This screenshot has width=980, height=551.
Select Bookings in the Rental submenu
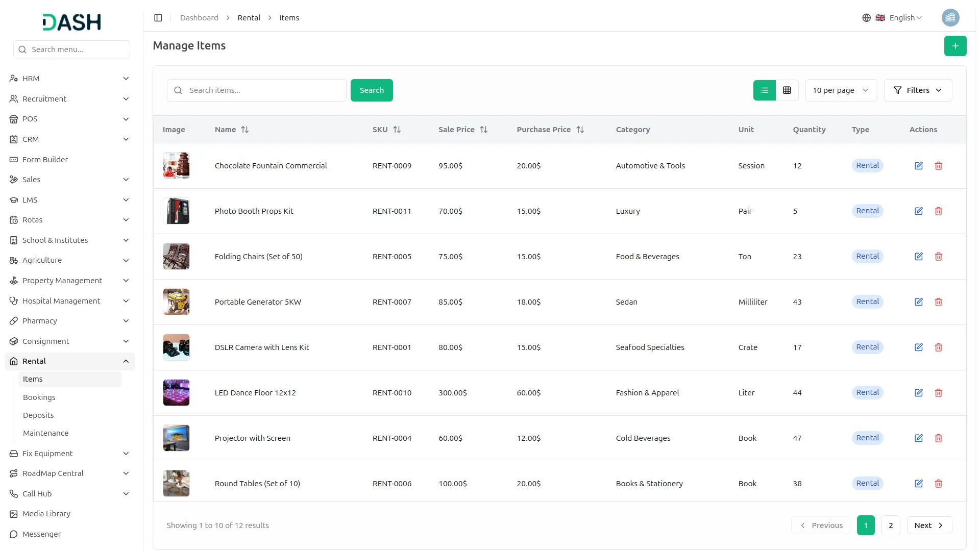[x=39, y=397]
